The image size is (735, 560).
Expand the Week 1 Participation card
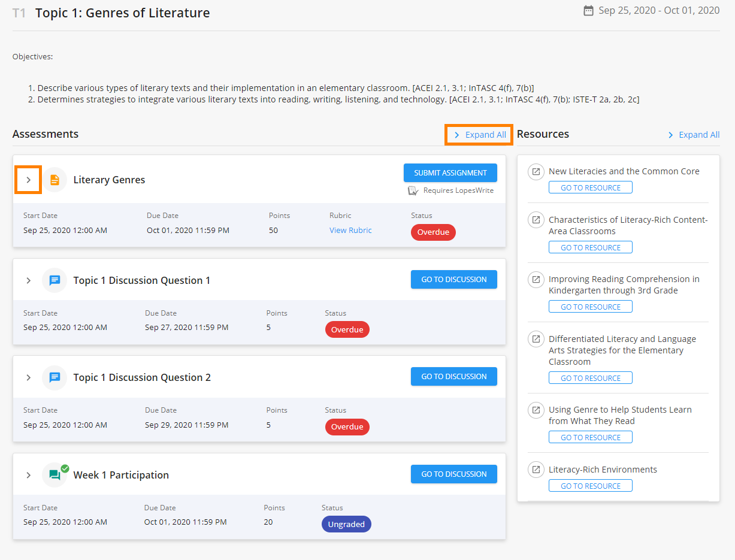28,475
